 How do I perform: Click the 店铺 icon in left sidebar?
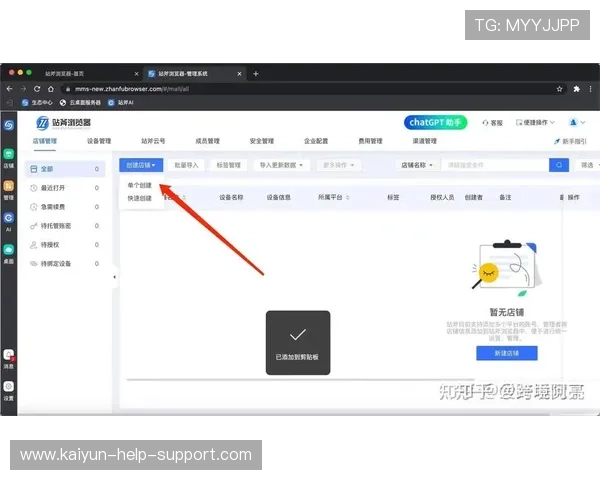point(9,156)
